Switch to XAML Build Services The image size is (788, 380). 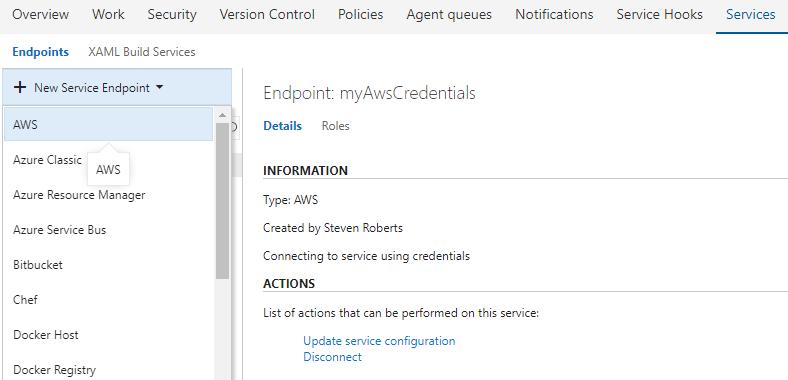click(x=142, y=52)
